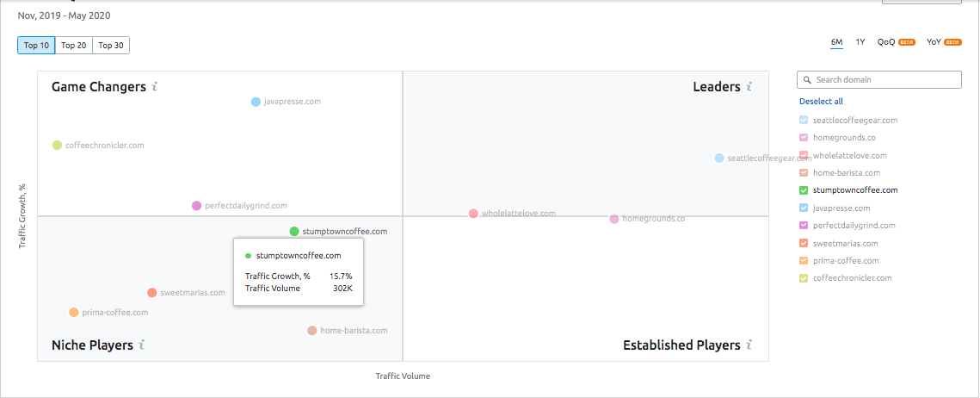The height and width of the screenshot is (398, 980).
Task: Open the Established Players info icon
Action: (749, 345)
